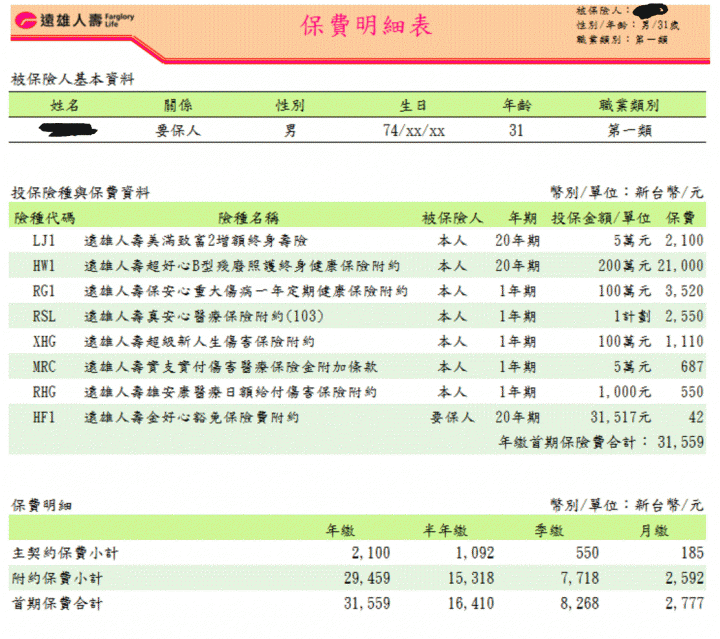Click the 首期保費合計 row label
The image size is (720, 639).
[57, 603]
